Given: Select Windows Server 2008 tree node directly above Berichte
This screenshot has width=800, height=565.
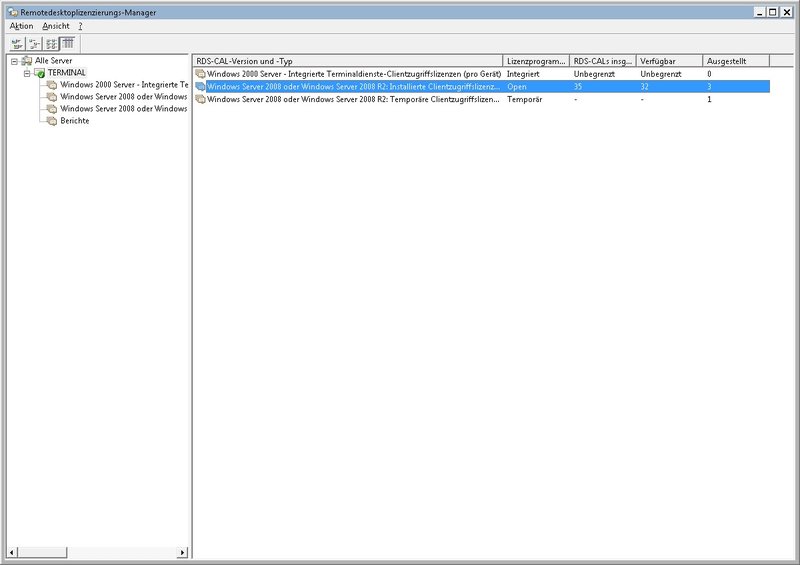Looking at the screenshot, I should pos(123,109).
